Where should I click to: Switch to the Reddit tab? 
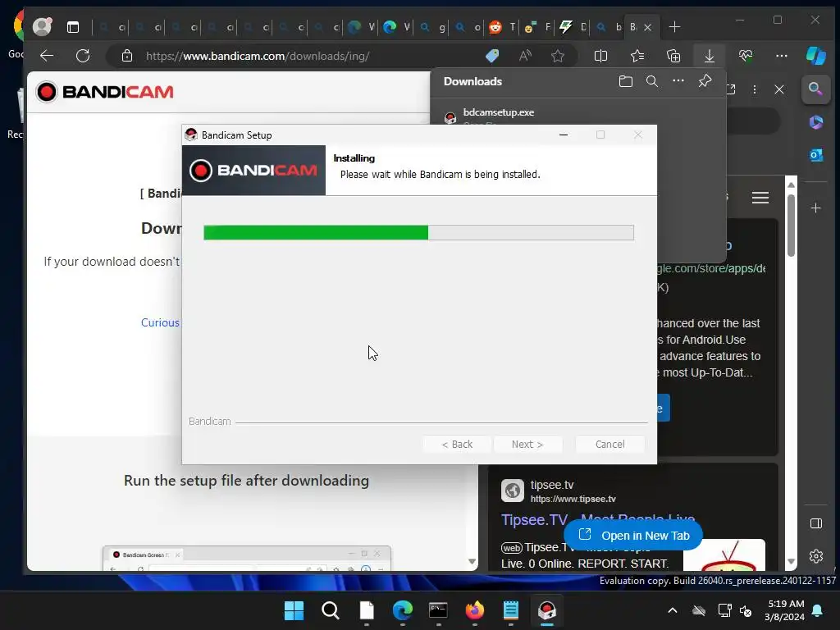[x=503, y=27]
